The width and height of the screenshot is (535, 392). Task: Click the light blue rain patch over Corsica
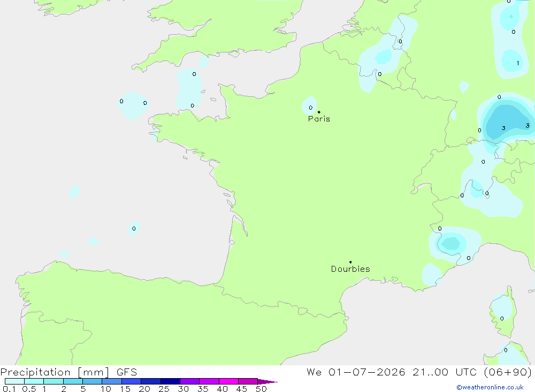[x=502, y=309]
